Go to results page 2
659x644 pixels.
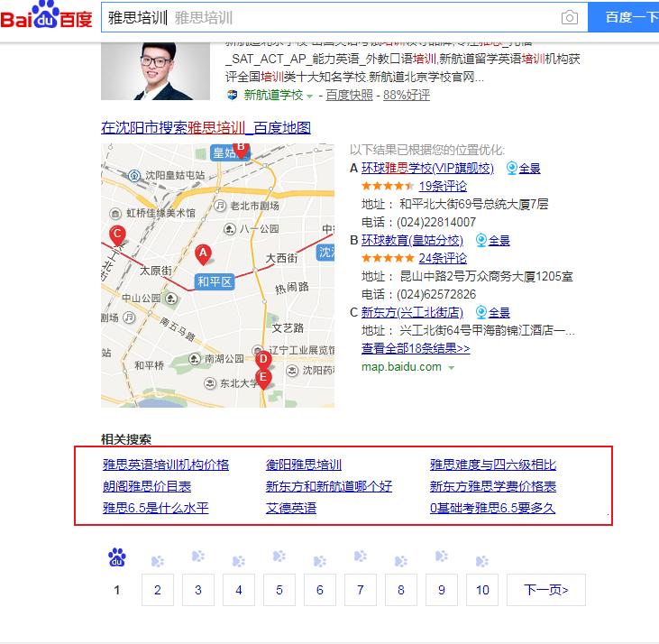coord(158,590)
